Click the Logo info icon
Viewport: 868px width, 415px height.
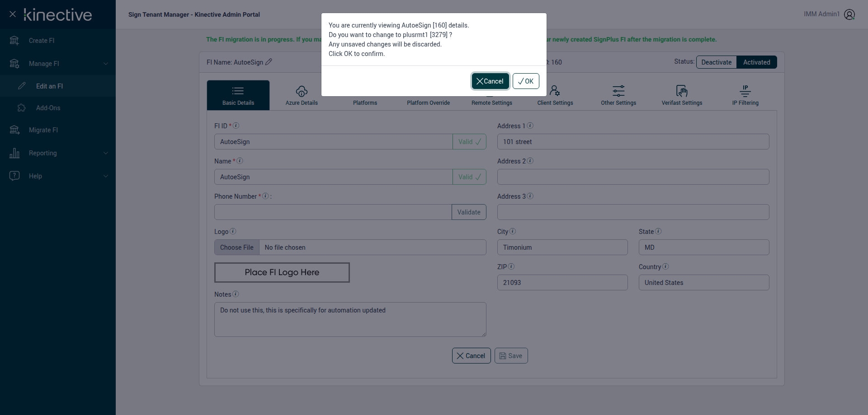[233, 231]
